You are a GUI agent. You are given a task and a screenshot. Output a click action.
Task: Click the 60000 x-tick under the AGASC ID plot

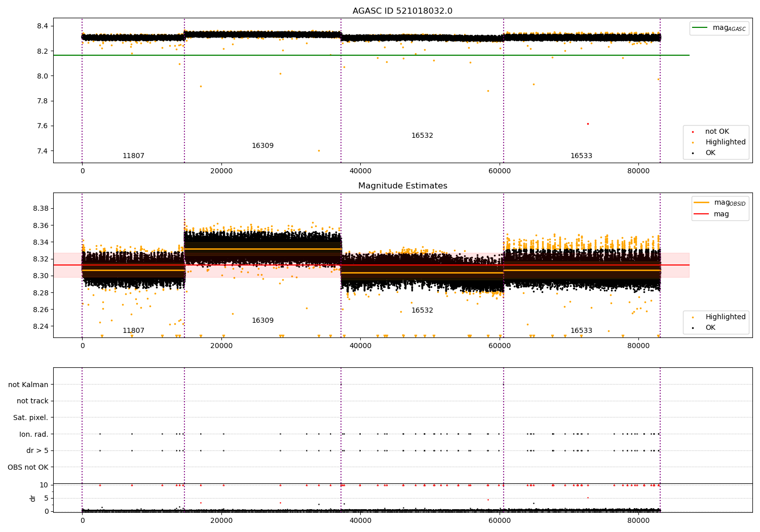pyautogui.click(x=500, y=171)
